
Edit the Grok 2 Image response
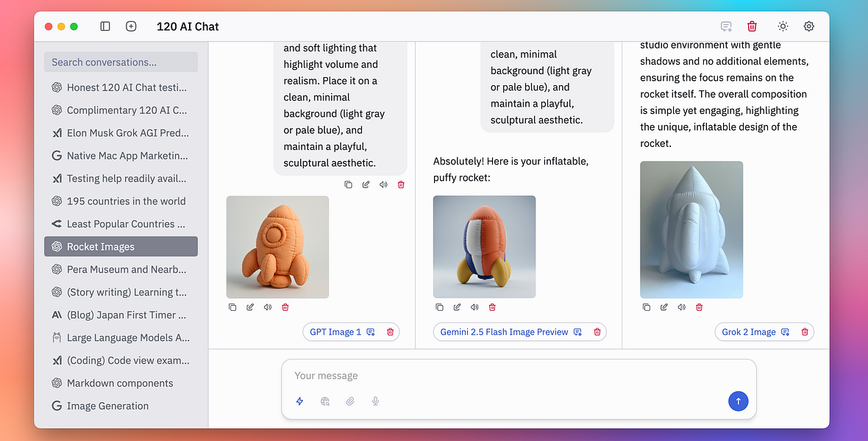[x=664, y=307]
